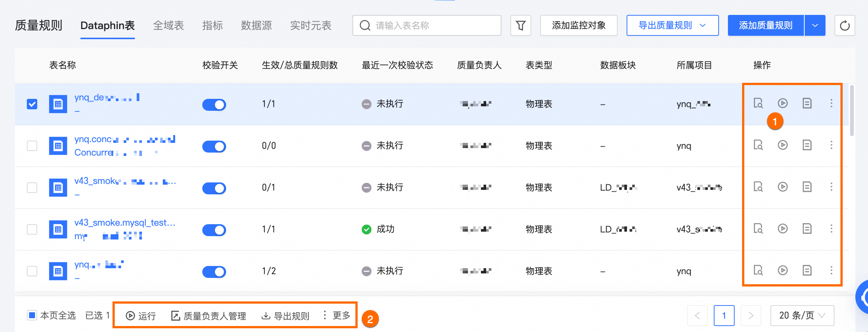Toggle the validation switch for the 0/0 row
Viewport: 868px width, 332px height.
coord(214,146)
